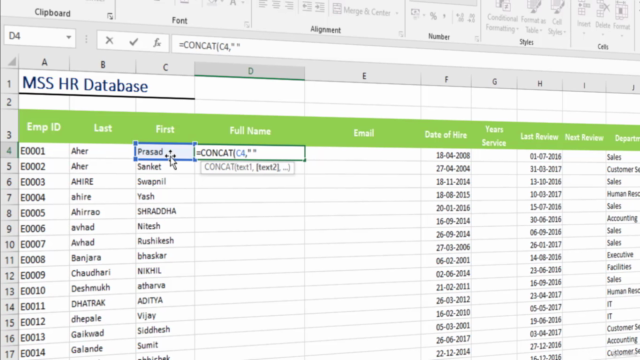
Task: Select column G header
Action: (494, 82)
